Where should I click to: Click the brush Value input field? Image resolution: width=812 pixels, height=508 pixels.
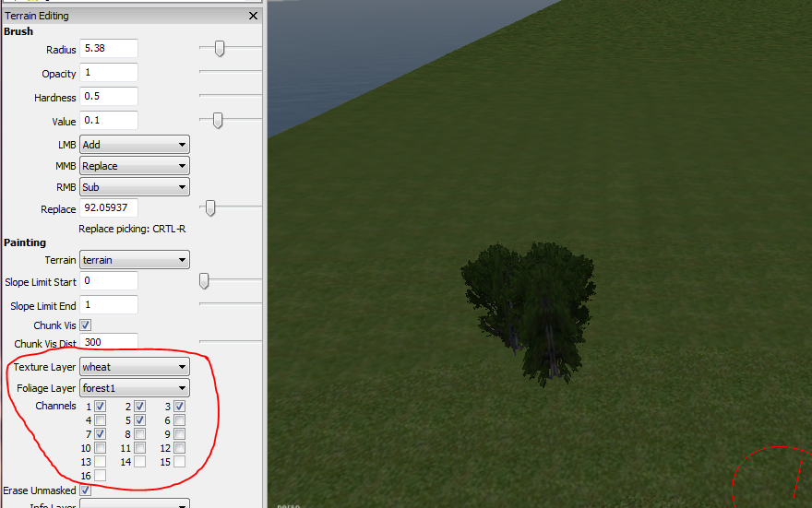tap(109, 120)
